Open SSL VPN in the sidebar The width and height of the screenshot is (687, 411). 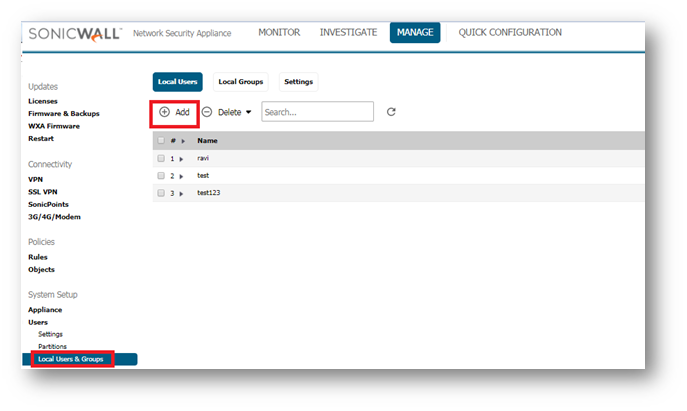[x=42, y=192]
